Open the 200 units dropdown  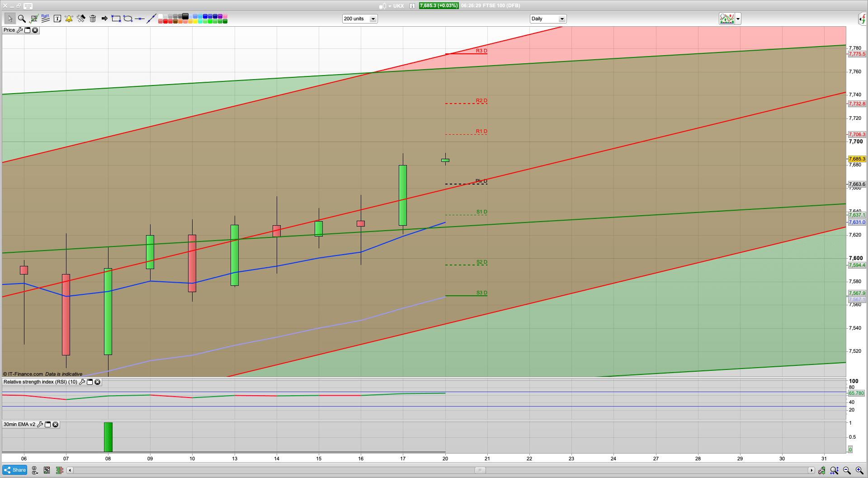point(373,19)
